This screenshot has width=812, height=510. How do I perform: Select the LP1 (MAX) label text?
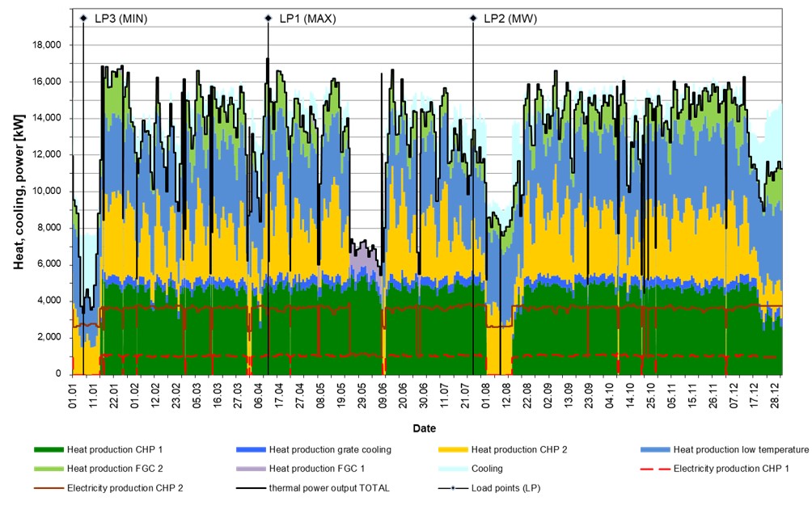click(307, 19)
